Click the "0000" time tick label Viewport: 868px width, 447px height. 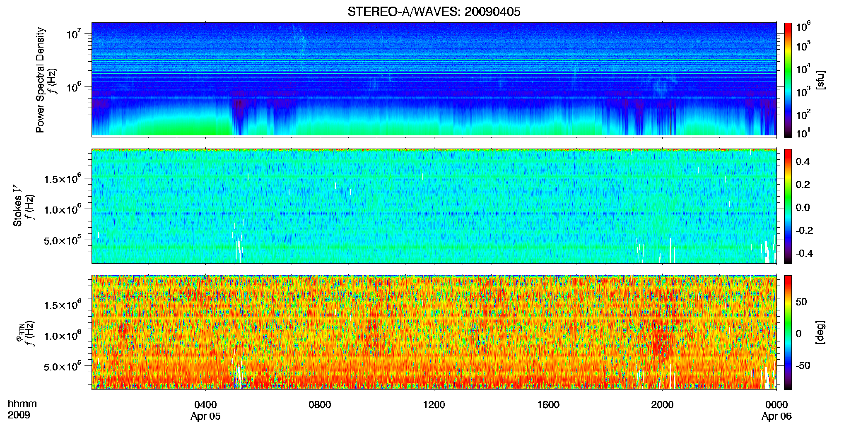[x=776, y=405]
